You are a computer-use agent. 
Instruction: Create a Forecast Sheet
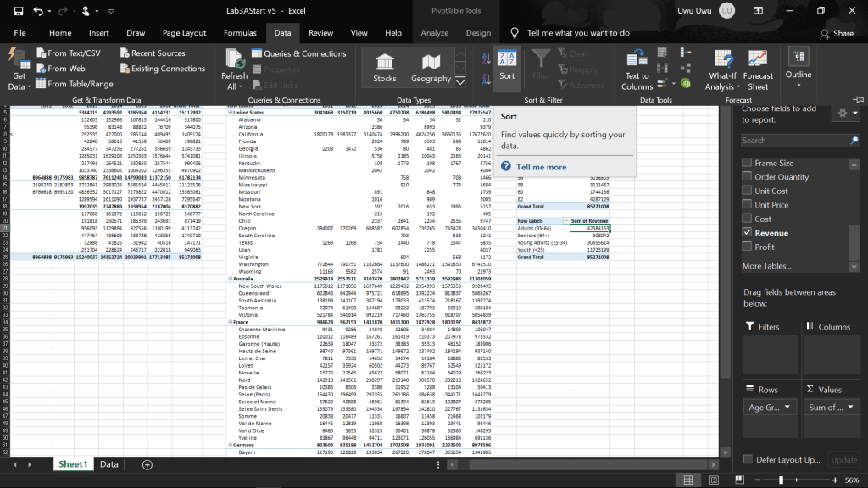(x=758, y=68)
